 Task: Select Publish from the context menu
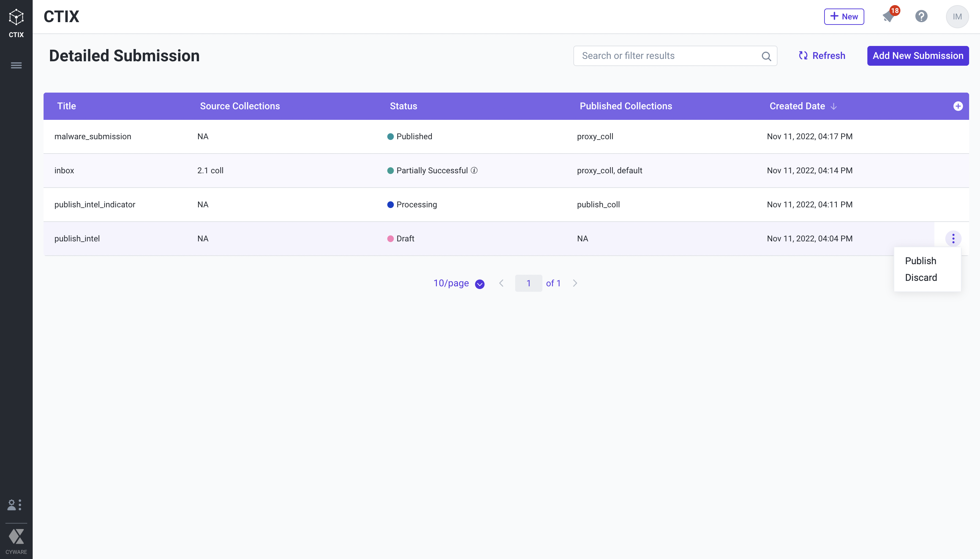920,261
